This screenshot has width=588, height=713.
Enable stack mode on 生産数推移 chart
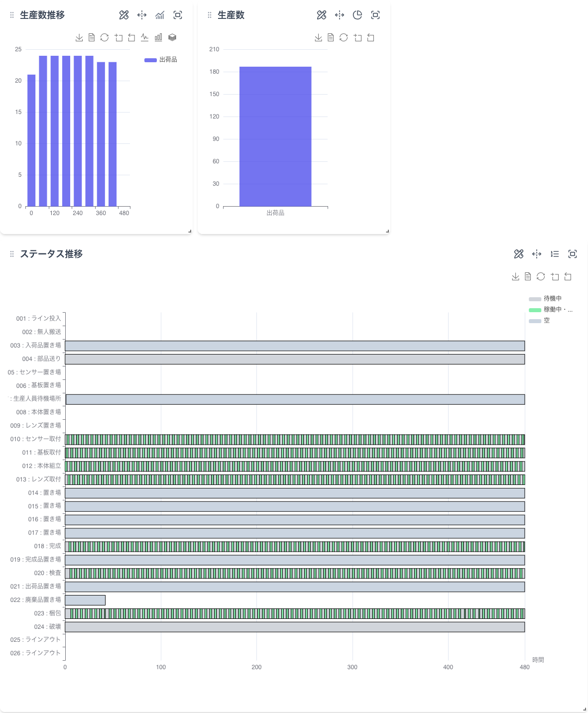coord(172,37)
